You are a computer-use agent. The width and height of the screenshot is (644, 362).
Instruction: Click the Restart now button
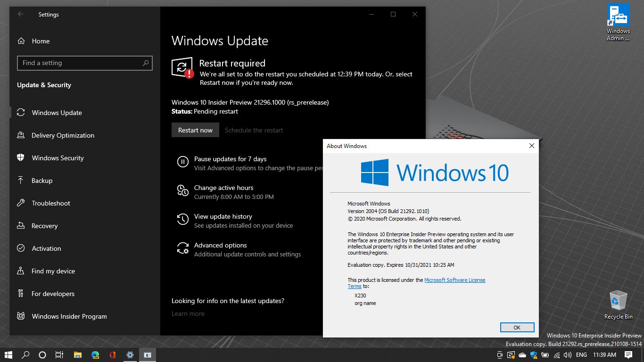pyautogui.click(x=195, y=130)
